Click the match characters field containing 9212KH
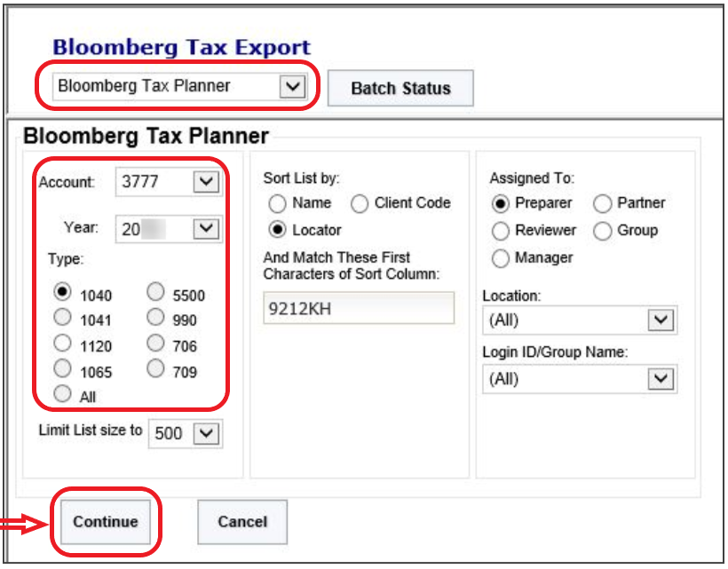The height and width of the screenshot is (569, 728). (x=359, y=308)
